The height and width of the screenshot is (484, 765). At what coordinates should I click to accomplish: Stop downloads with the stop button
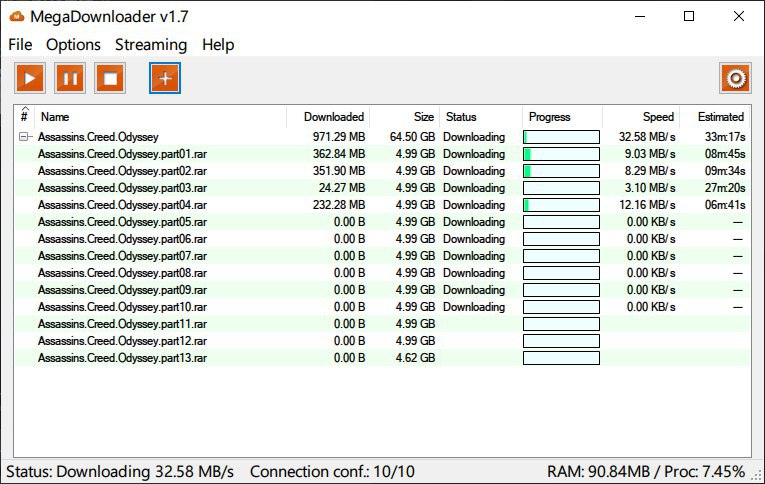110,78
